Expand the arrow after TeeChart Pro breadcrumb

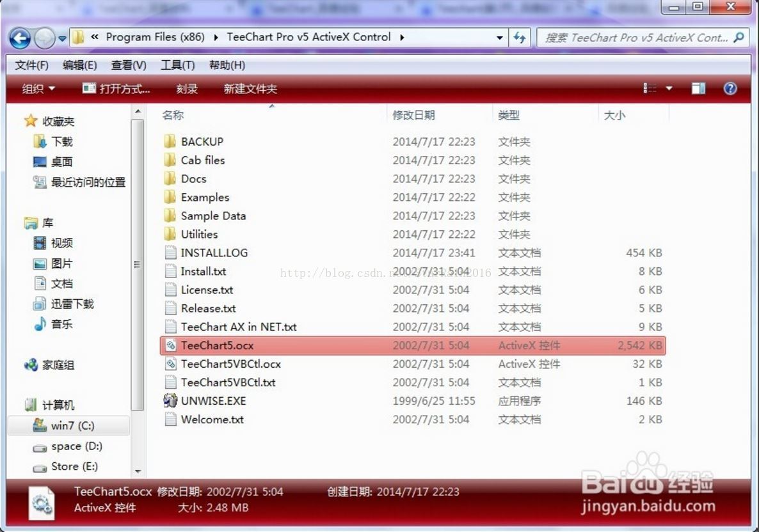(402, 37)
